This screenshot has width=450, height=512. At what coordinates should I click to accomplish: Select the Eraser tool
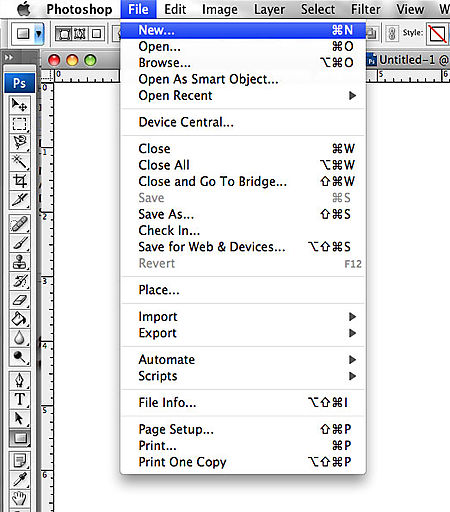click(x=19, y=300)
